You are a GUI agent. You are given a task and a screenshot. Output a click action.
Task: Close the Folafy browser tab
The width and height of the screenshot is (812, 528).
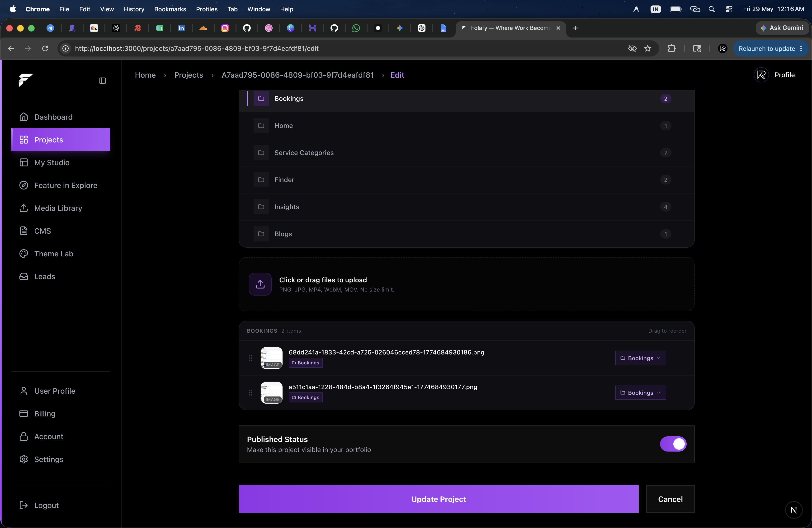[558, 28]
